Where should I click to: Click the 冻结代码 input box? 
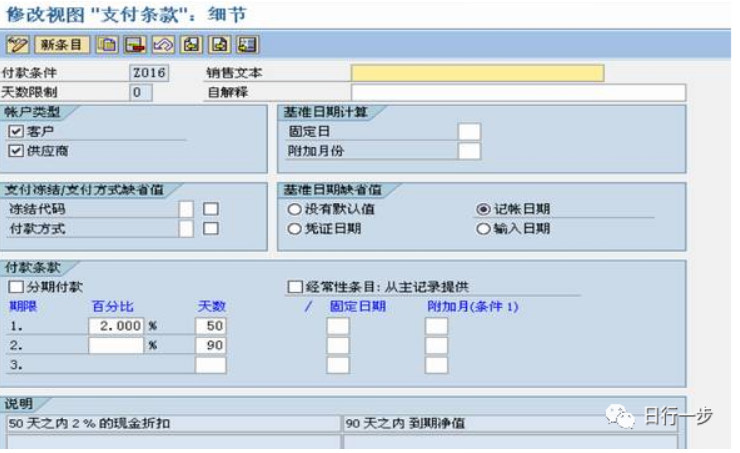[186, 209]
